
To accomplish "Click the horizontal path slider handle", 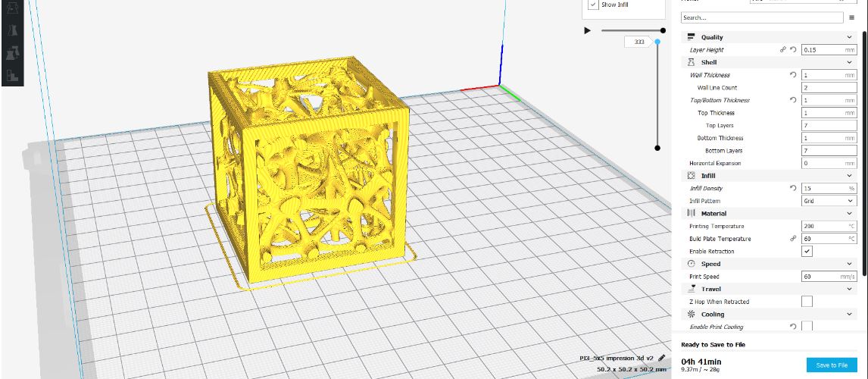I will 663,30.
